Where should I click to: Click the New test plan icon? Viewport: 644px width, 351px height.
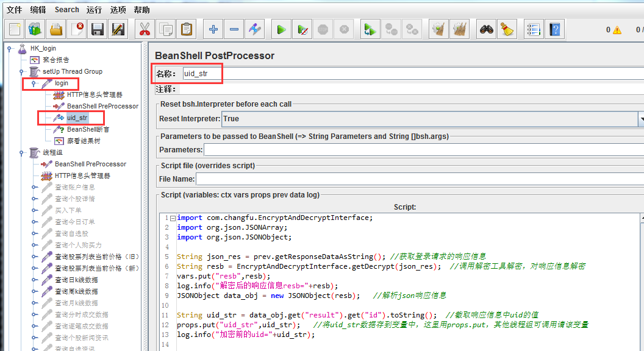15,29
